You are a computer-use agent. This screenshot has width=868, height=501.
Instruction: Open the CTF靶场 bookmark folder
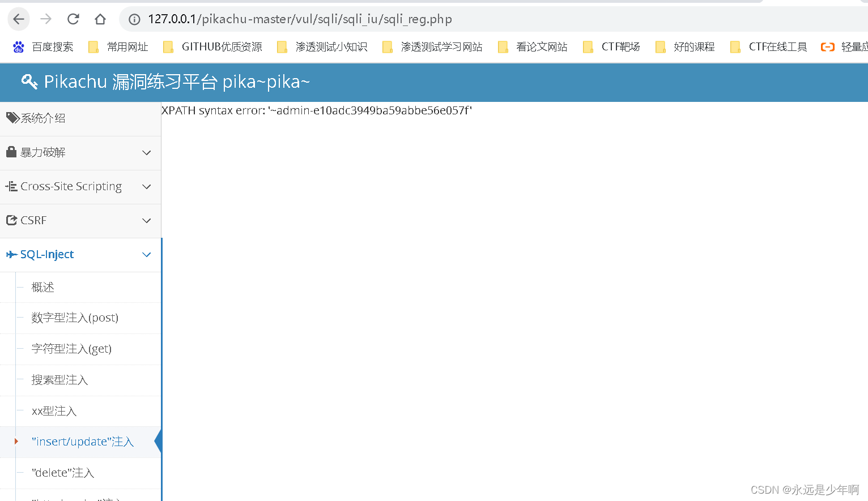point(611,47)
